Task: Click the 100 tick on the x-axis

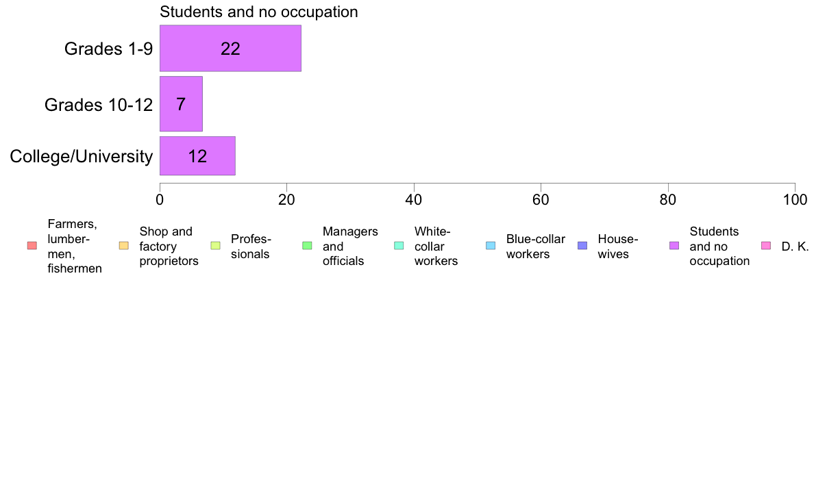Action: click(x=794, y=199)
